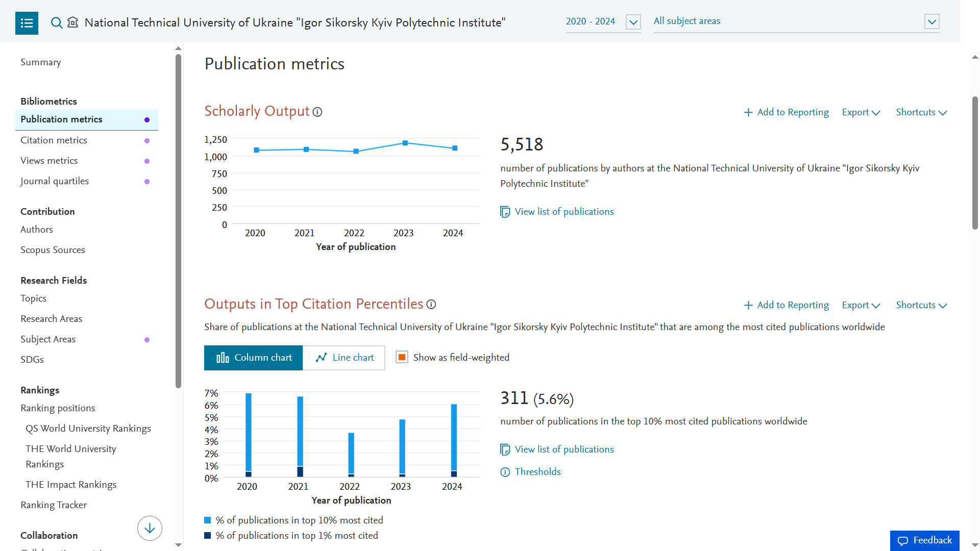This screenshot has width=980, height=551.
Task: Click the scroll-down arrow circle in sidebar
Action: [x=150, y=528]
